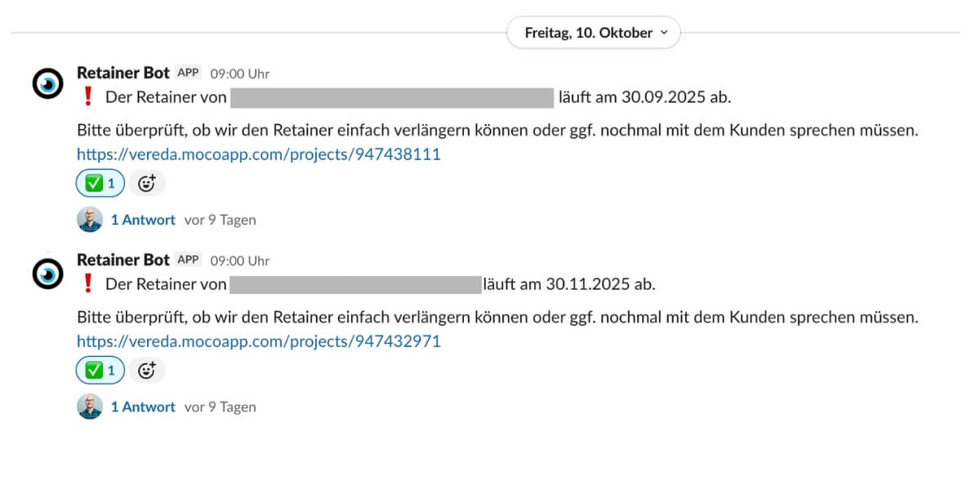The height and width of the screenshot is (490, 980).
Task: Toggle checkmark reaction on the 30.11.2025 message
Action: point(100,371)
